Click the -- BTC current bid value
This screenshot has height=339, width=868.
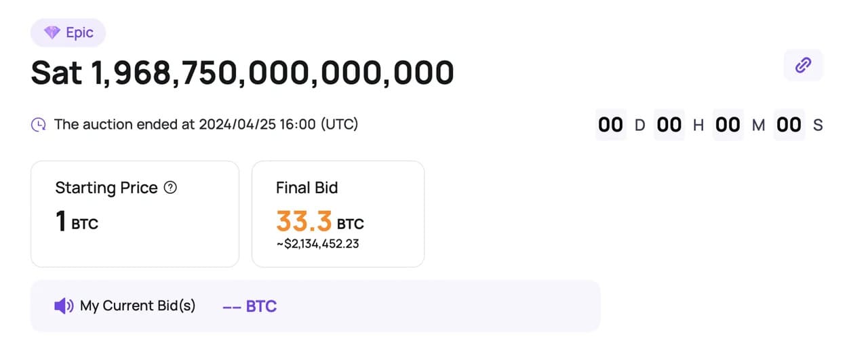(250, 306)
